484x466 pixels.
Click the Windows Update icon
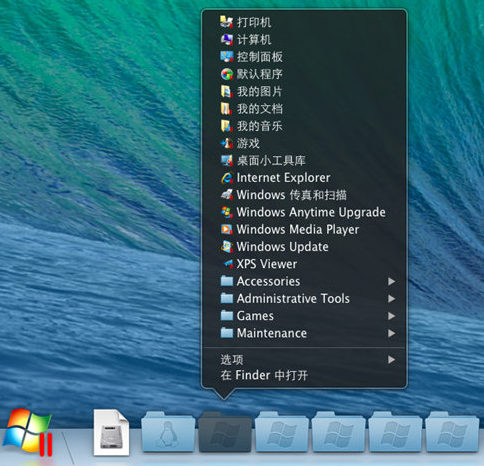pyautogui.click(x=227, y=247)
